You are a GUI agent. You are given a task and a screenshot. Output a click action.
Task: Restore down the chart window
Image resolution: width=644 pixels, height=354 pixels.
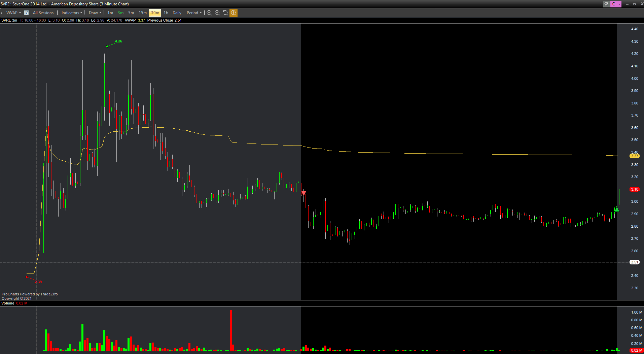point(635,4)
